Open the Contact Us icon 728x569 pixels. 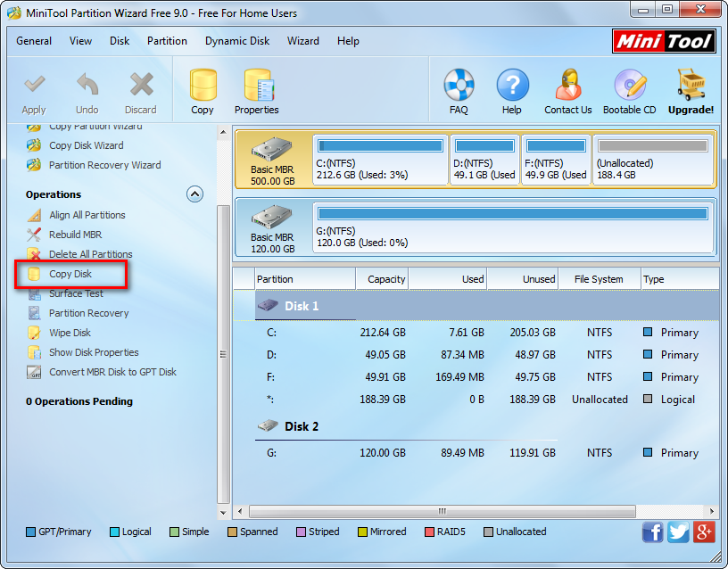tap(568, 85)
